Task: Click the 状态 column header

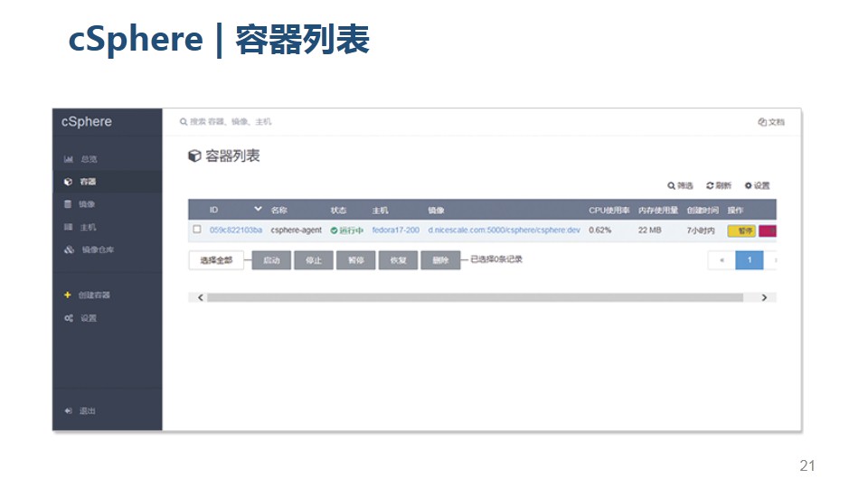Action: (338, 211)
